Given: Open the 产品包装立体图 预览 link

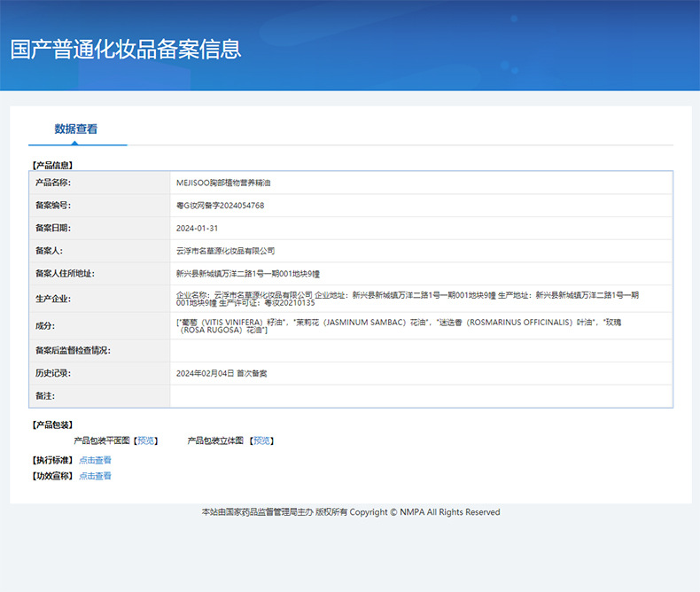Looking at the screenshot, I should pos(261,440).
